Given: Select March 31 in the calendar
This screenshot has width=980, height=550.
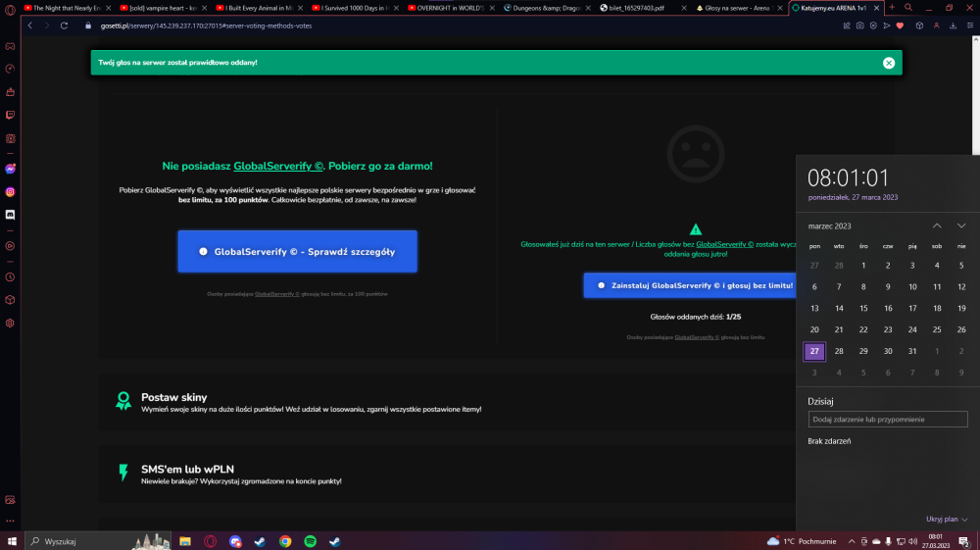Looking at the screenshot, I should [x=912, y=351].
